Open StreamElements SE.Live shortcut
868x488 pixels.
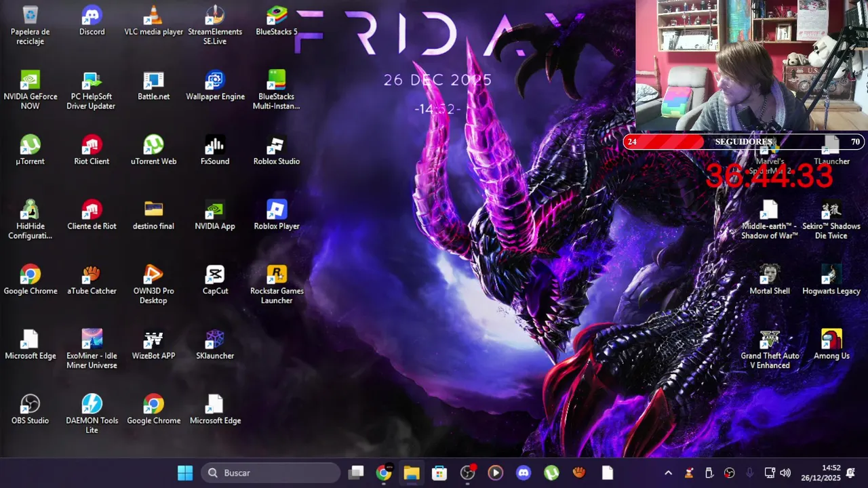(x=215, y=25)
